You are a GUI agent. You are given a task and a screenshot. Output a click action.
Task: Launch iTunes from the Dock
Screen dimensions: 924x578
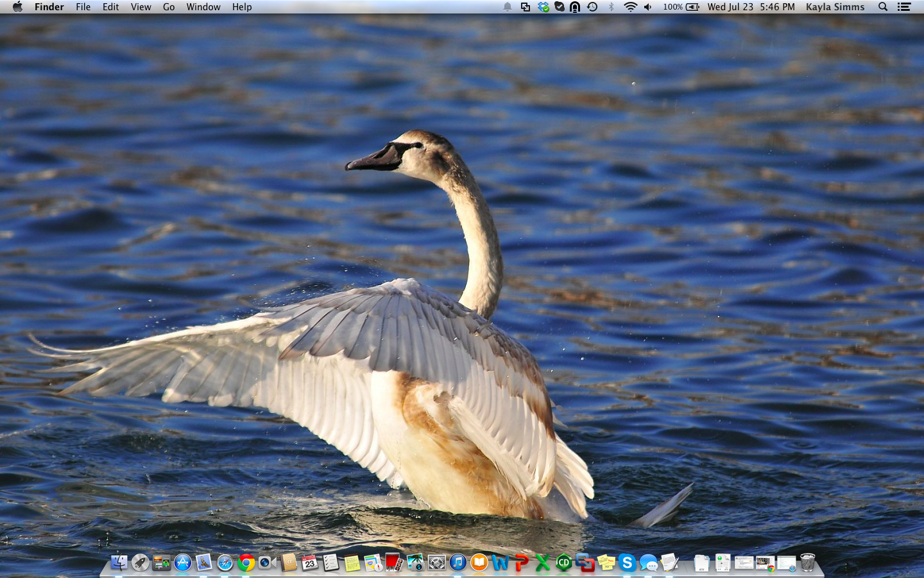point(458,563)
